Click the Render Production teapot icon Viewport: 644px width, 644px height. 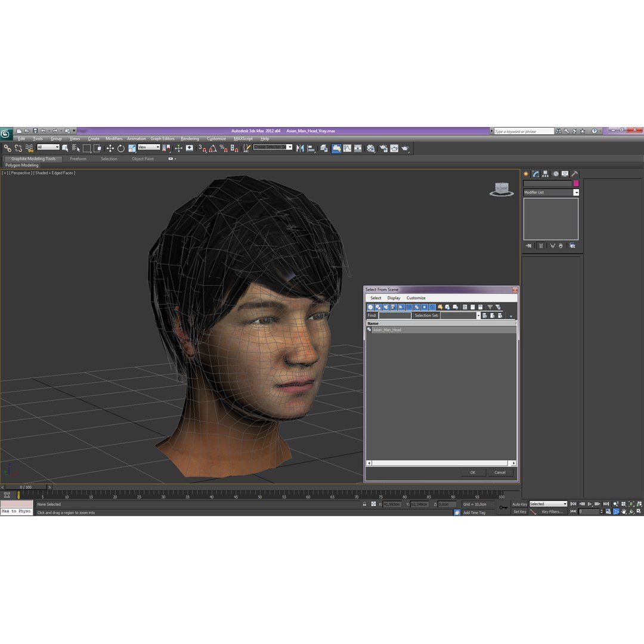point(405,148)
